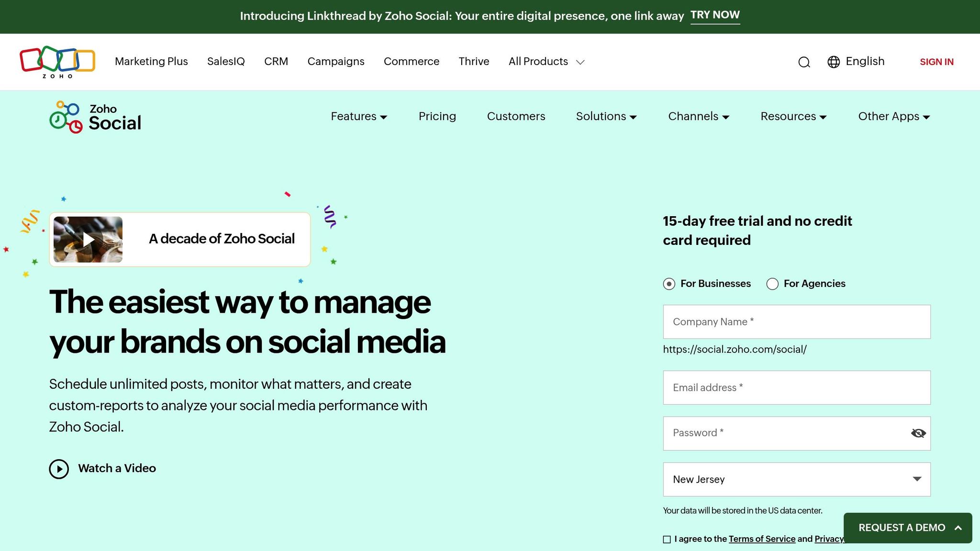Toggle password visibility eye icon

pos(918,433)
